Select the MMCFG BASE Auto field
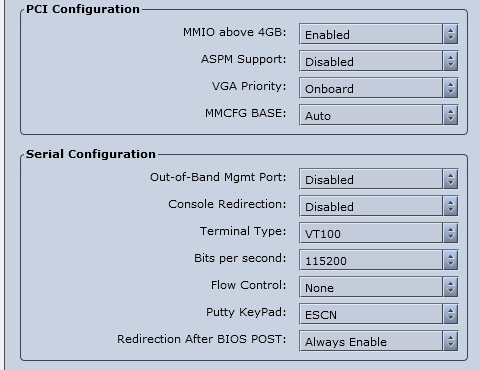This screenshot has width=480, height=370. 371,115
